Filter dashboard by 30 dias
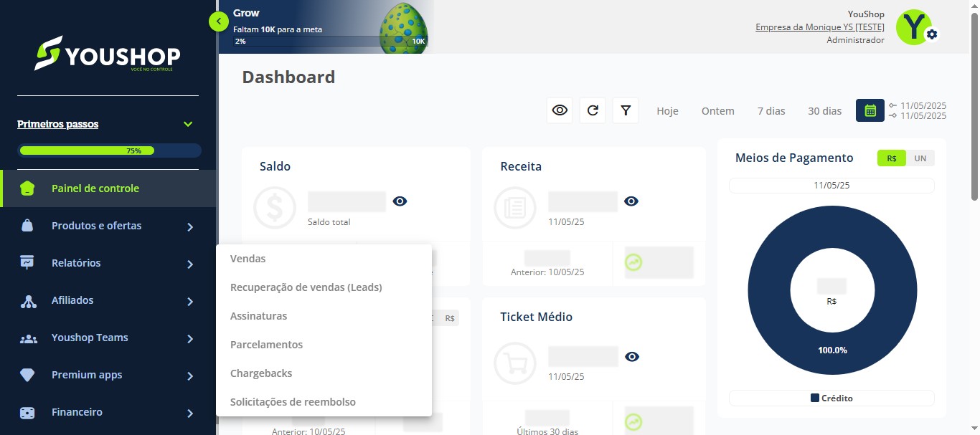This screenshot has width=980, height=435. pyautogui.click(x=824, y=111)
